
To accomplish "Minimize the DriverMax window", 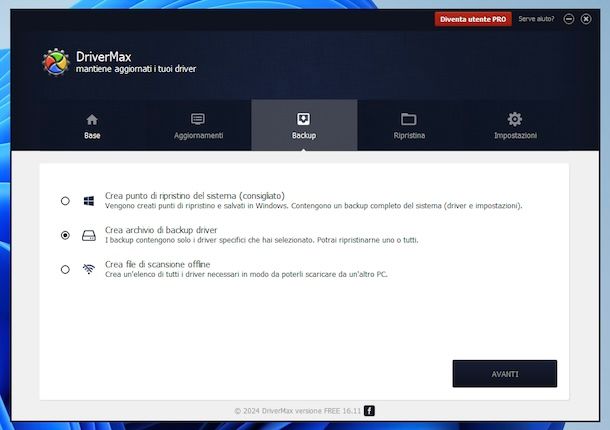I will (569, 19).
